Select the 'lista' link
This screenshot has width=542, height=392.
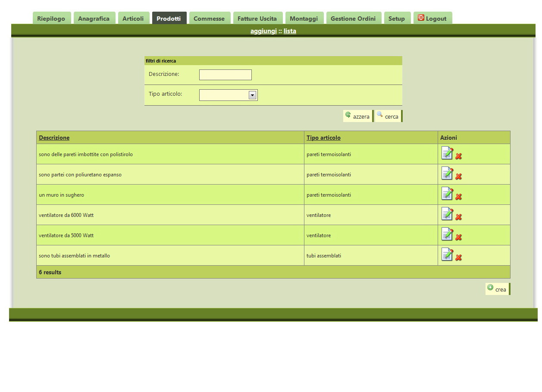coord(289,31)
